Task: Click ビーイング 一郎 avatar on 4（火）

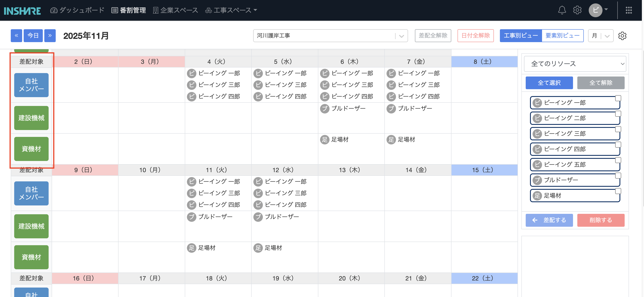Action: tap(191, 73)
